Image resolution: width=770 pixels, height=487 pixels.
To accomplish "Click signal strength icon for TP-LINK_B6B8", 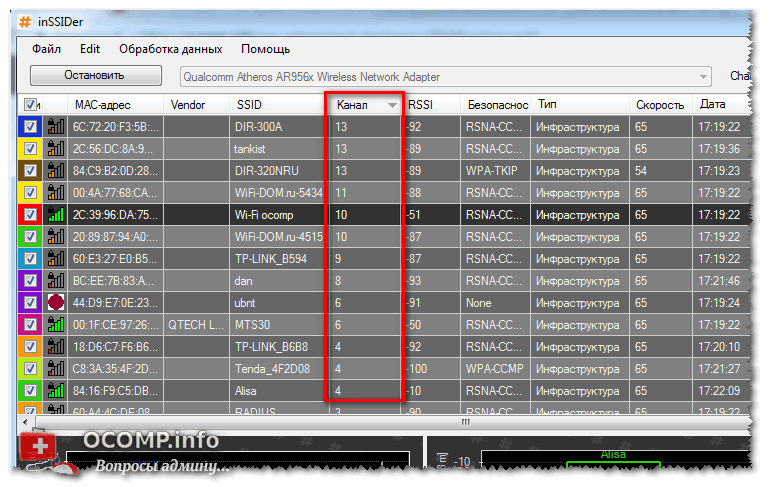I will tap(55, 347).
